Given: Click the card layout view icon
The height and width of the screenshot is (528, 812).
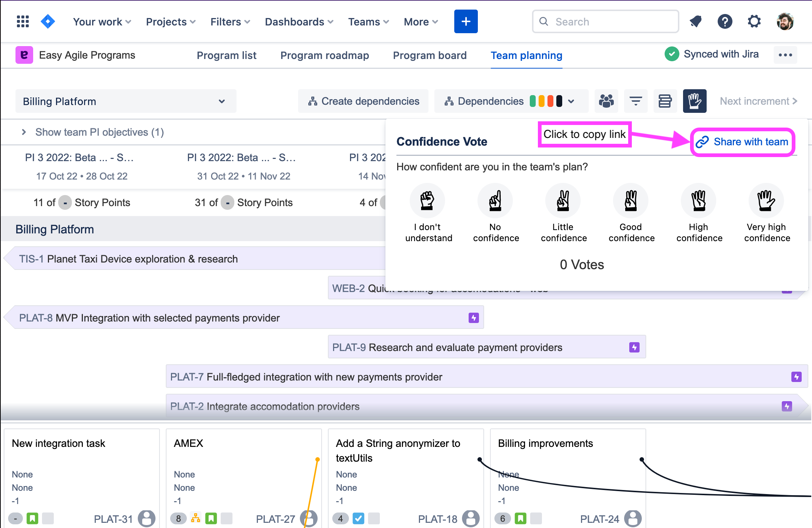Looking at the screenshot, I should [665, 101].
